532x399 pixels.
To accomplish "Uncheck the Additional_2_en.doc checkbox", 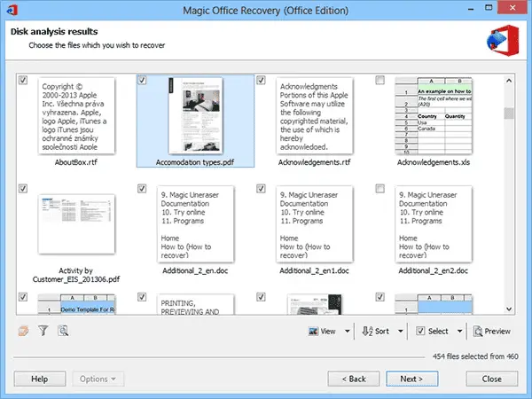I will (x=142, y=188).
